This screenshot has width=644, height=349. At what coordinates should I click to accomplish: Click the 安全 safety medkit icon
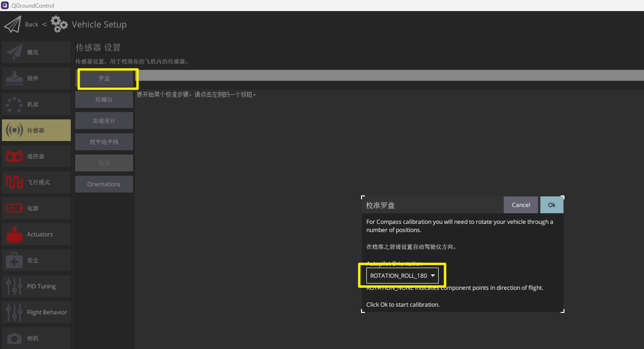[14, 260]
